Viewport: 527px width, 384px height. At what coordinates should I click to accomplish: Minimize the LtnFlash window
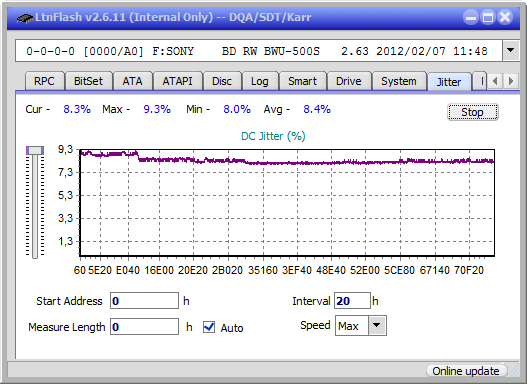(471, 17)
